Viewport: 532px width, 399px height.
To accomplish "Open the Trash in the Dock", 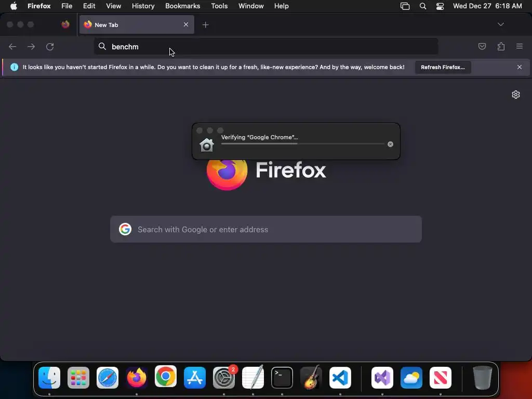I will point(482,378).
